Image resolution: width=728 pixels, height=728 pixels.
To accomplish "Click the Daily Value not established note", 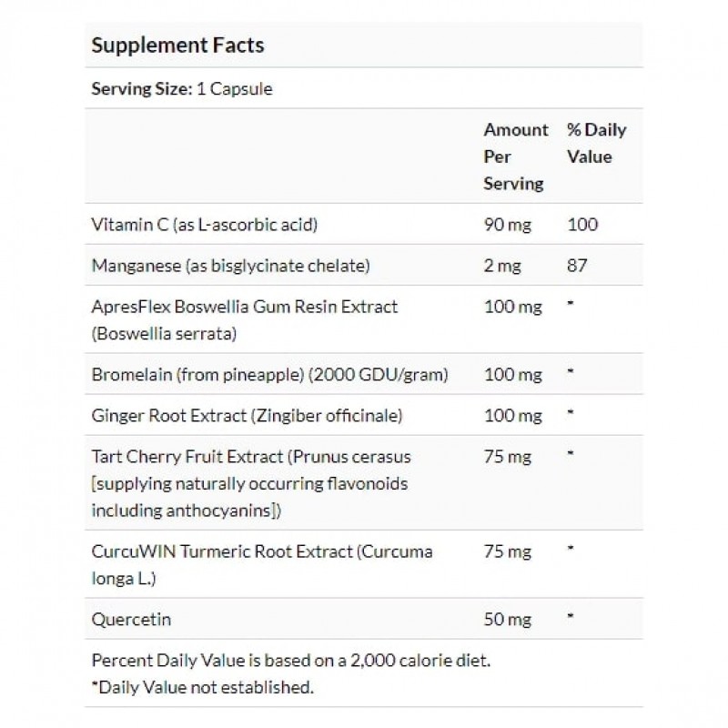I will coord(203,687).
